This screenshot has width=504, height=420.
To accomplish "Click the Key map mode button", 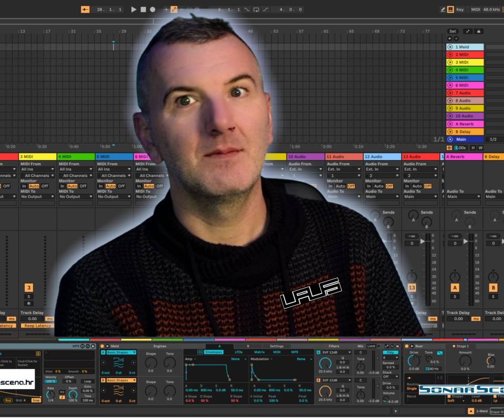I will (x=460, y=9).
